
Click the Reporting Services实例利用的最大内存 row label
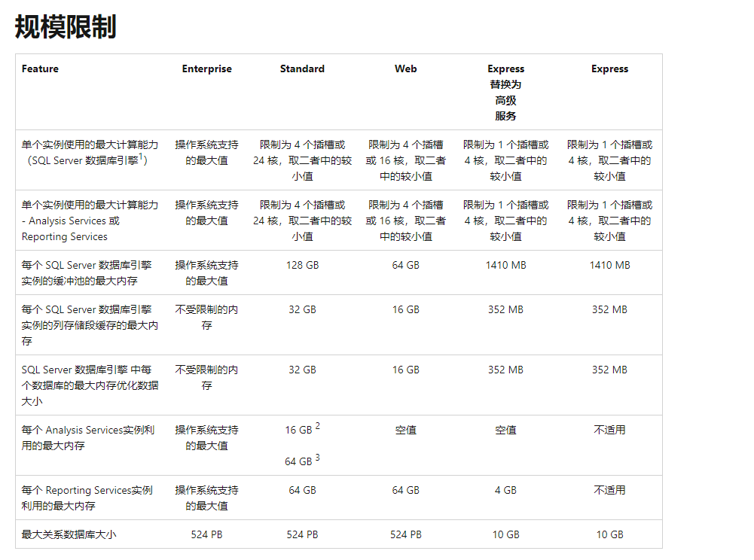click(87, 498)
